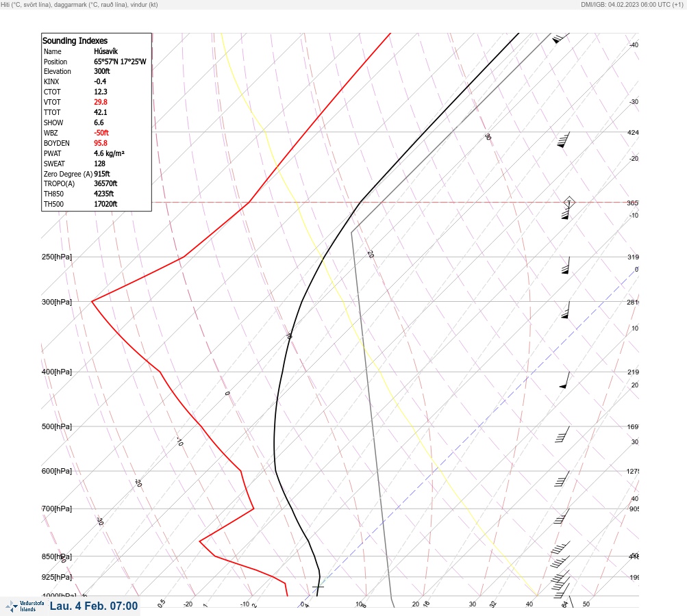The image size is (687, 616).
Task: Click the red VTOT value '29.8'
Action: point(100,102)
